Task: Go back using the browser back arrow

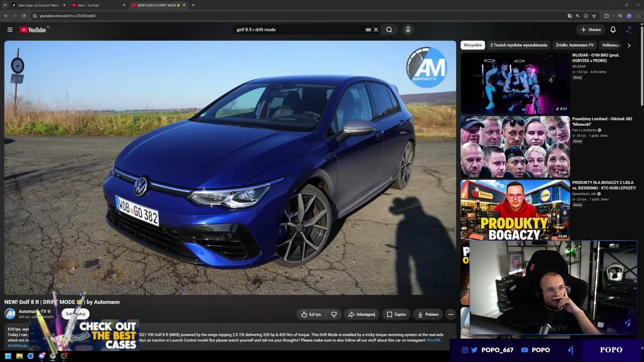Action: pos(6,16)
